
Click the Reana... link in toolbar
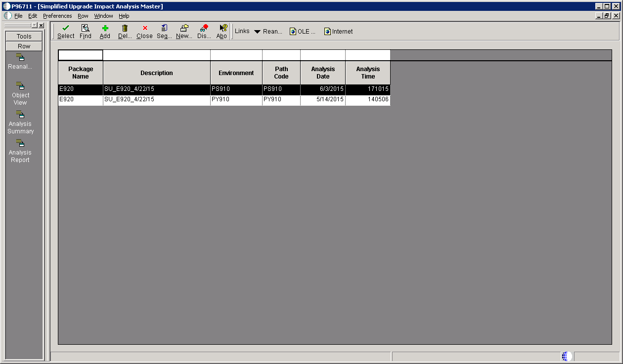[x=272, y=31]
